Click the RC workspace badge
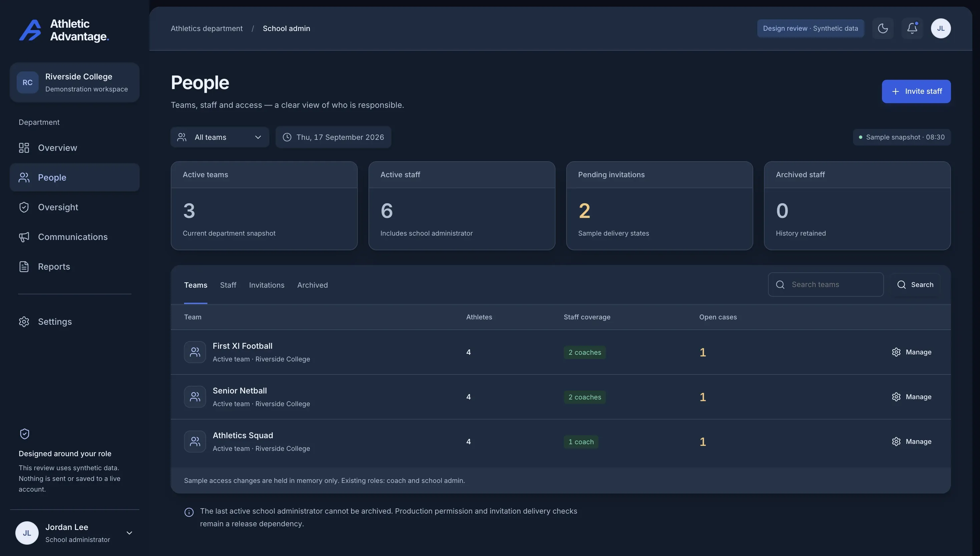This screenshot has height=556, width=980. [x=27, y=82]
